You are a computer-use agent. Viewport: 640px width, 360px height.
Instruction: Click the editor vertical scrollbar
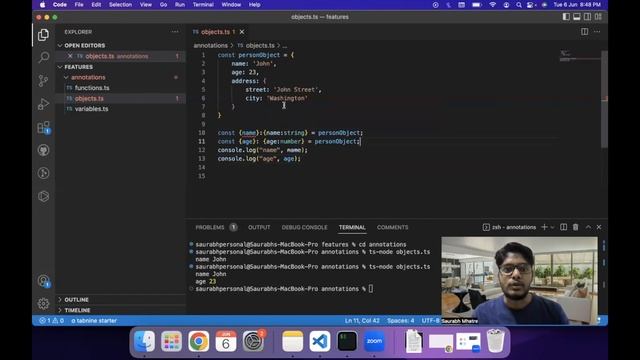tap(604, 99)
